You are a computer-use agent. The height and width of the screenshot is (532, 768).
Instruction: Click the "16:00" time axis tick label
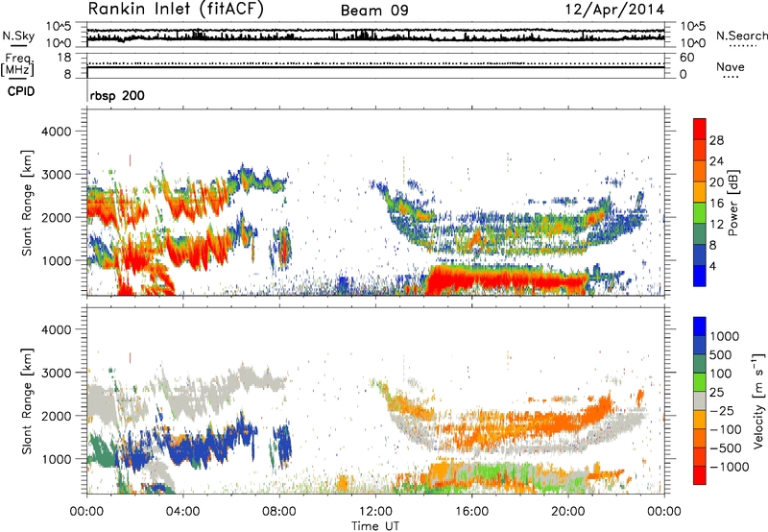[x=471, y=512]
